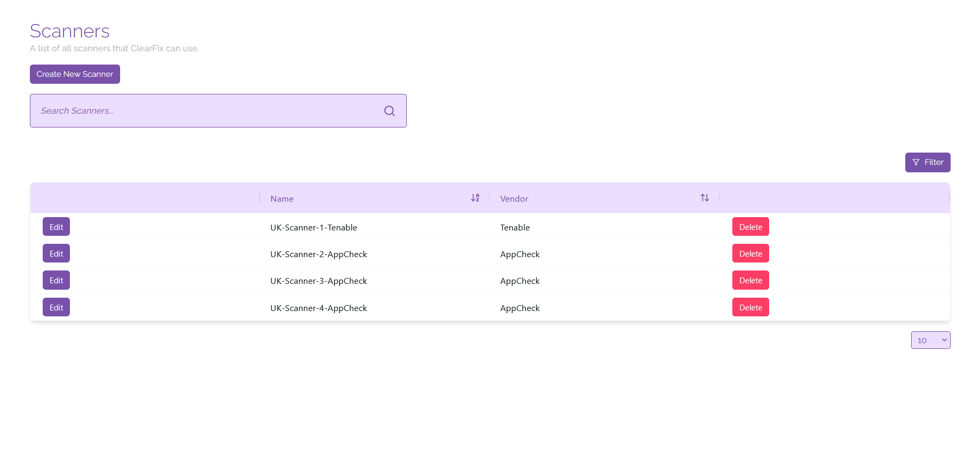The width and height of the screenshot is (980, 454).
Task: Click the magnifying glass search icon
Action: [389, 111]
